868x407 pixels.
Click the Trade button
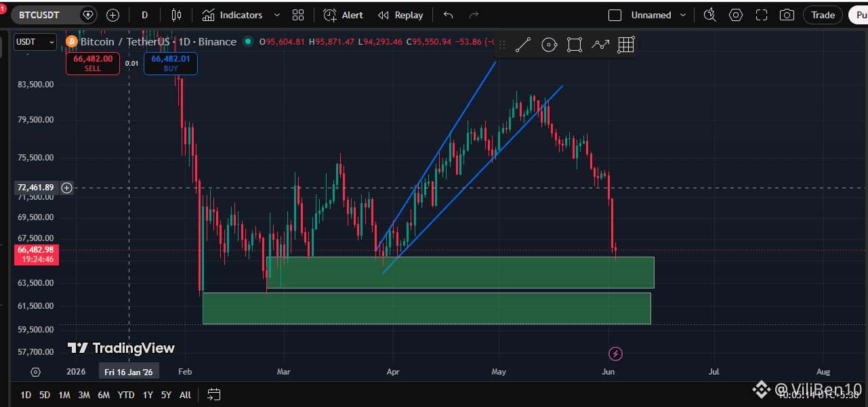point(823,15)
